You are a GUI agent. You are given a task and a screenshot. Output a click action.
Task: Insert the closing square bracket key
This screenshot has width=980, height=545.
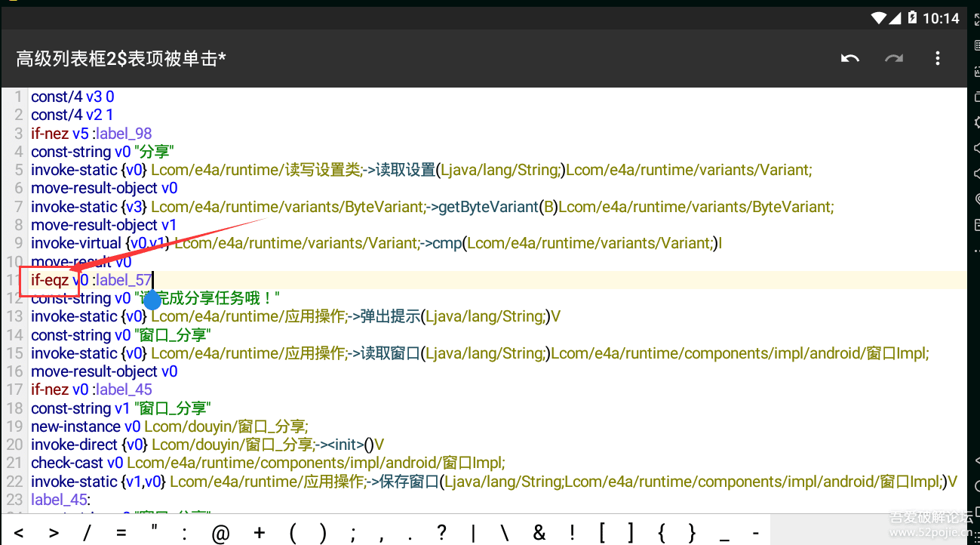[x=631, y=534]
